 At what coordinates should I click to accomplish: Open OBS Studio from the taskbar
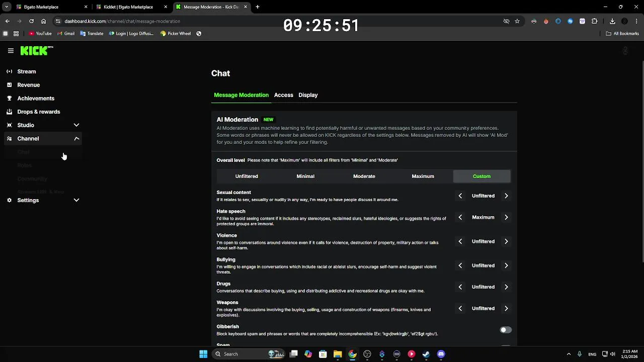pos(367,354)
